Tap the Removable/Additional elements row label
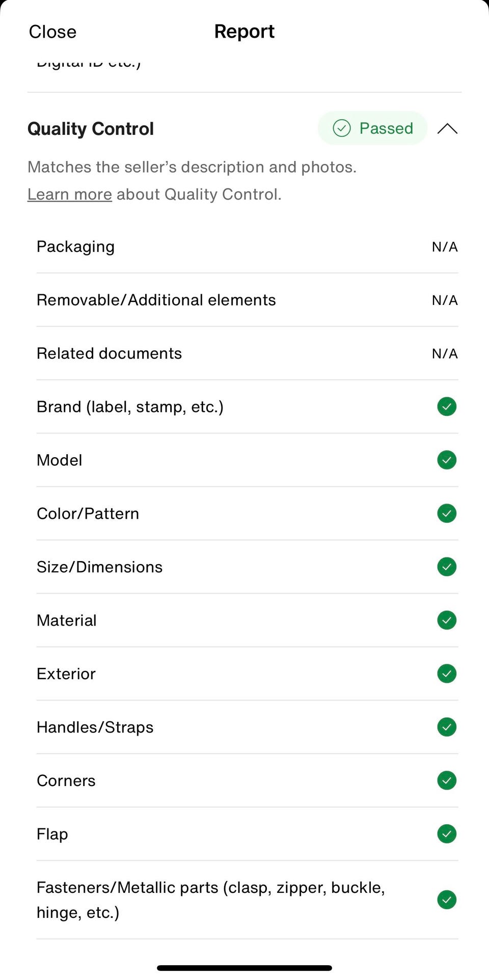The height and width of the screenshot is (980, 489). [156, 300]
